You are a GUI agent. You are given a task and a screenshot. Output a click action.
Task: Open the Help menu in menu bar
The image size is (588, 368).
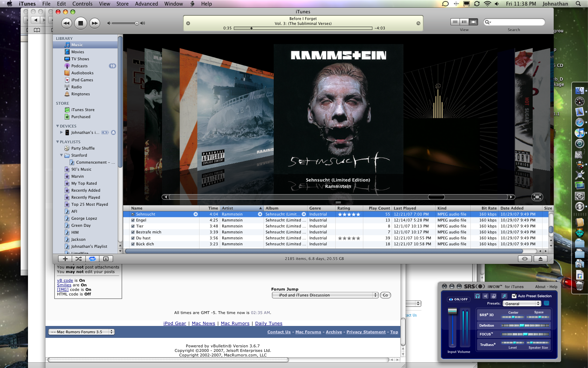[206, 4]
